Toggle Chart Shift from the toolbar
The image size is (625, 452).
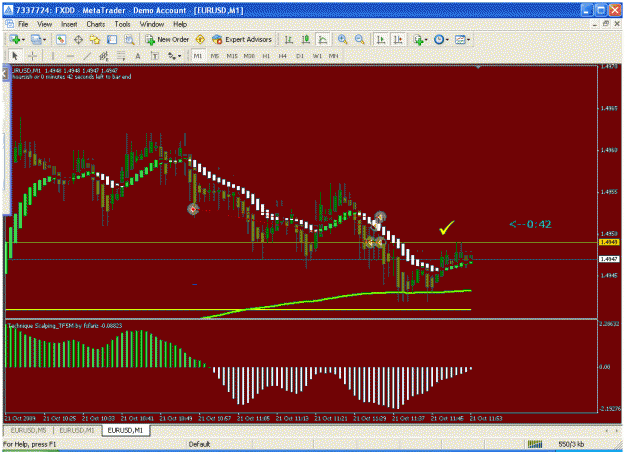pos(398,39)
